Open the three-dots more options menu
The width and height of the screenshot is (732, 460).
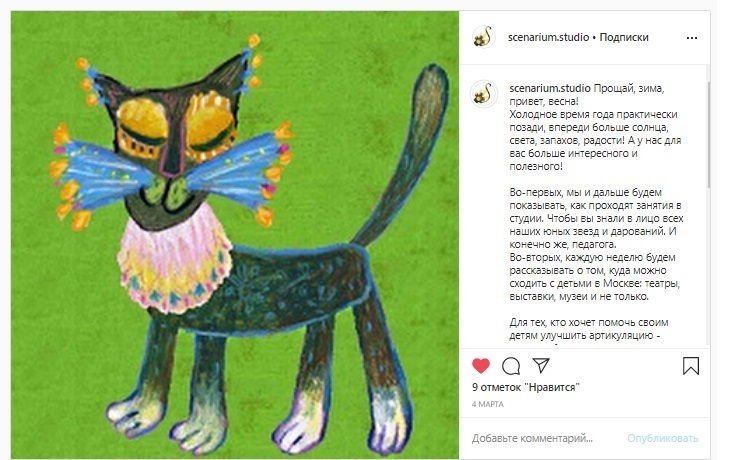coord(691,38)
